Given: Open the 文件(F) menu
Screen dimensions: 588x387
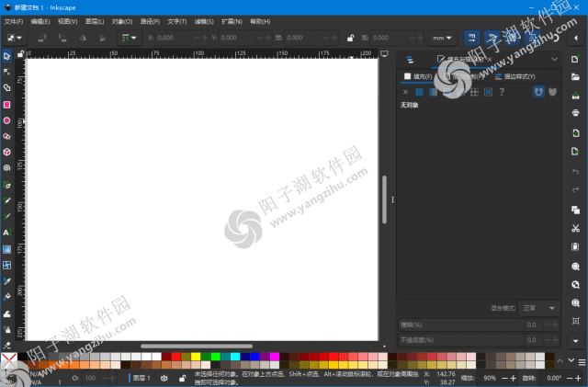Looking at the screenshot, I should click(14, 21).
